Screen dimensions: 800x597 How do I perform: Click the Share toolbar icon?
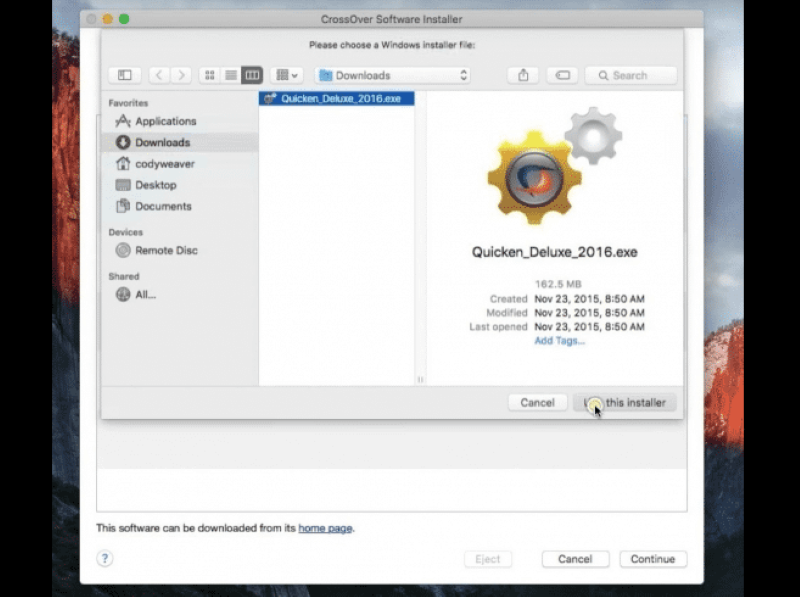[x=523, y=75]
